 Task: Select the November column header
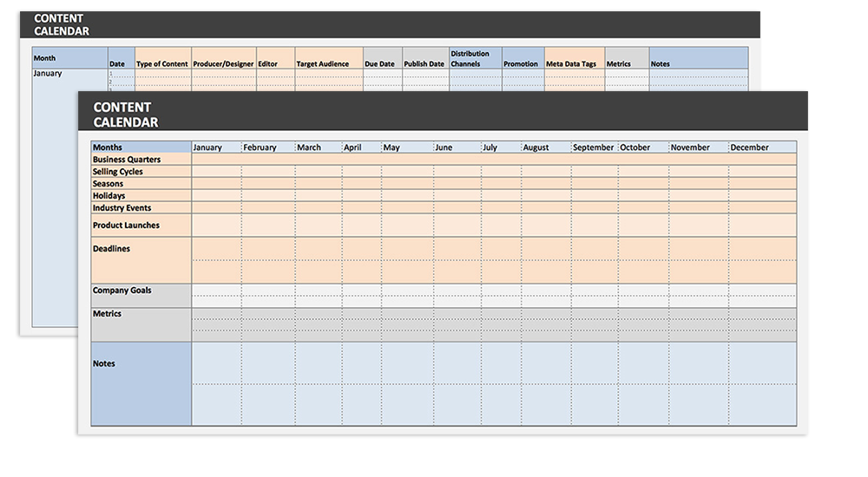click(x=699, y=147)
